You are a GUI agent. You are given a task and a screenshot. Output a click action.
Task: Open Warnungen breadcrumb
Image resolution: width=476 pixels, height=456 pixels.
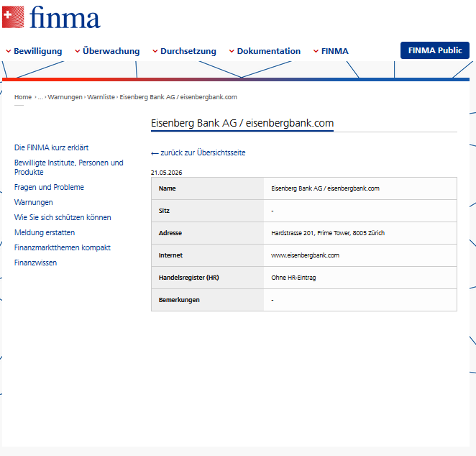[x=65, y=97]
